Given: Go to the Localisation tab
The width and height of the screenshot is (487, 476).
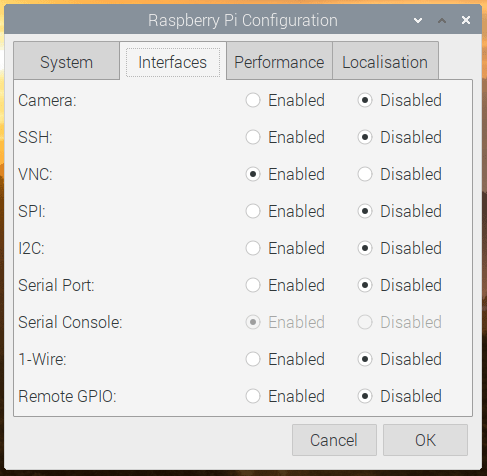Looking at the screenshot, I should 385,62.
